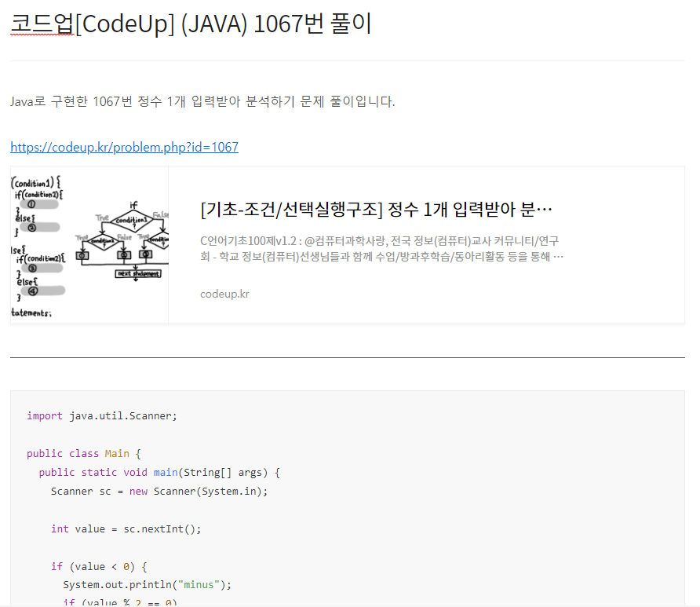Click the second description line starting '회 - 학교 정보(컴퓨터)선생님들과'
This screenshot has height=607, width=700.
tap(381, 256)
